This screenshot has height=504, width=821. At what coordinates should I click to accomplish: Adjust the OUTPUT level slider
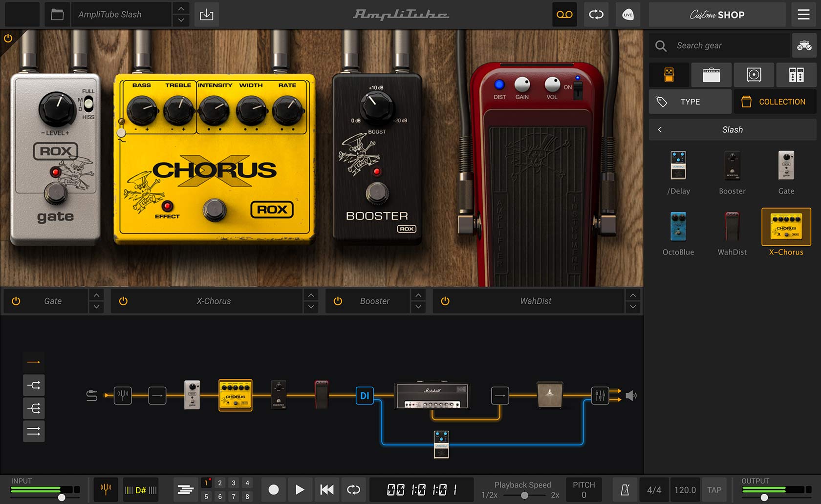pyautogui.click(x=764, y=498)
